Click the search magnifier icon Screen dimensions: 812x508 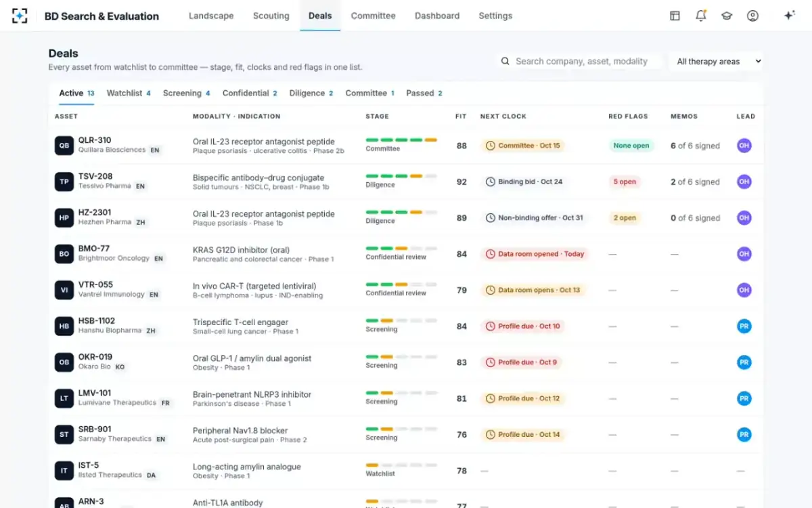pos(505,61)
